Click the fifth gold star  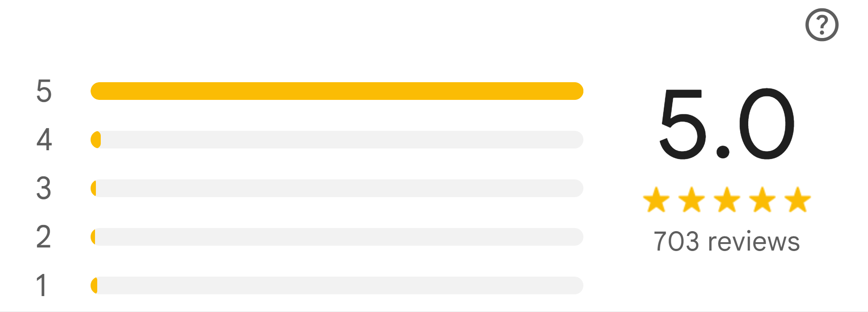[x=798, y=200]
